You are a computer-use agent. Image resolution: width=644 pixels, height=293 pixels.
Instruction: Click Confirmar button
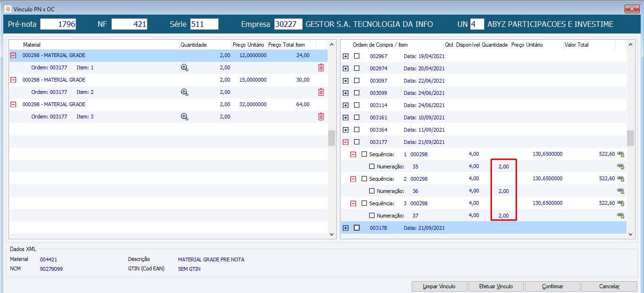[x=553, y=286]
